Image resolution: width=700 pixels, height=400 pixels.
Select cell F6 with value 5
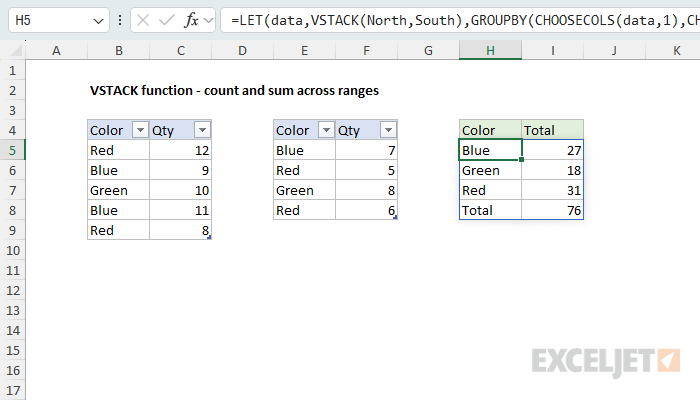pos(367,171)
